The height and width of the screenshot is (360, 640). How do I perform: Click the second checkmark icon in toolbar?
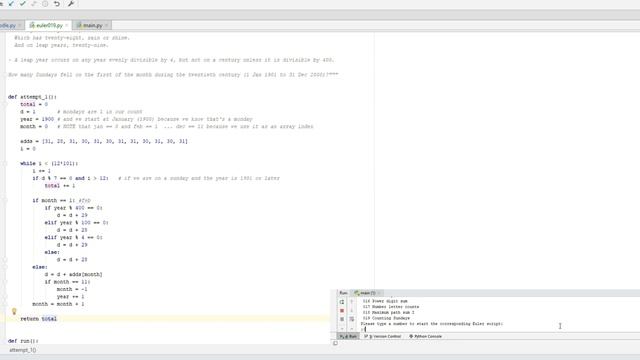pos(22,4)
